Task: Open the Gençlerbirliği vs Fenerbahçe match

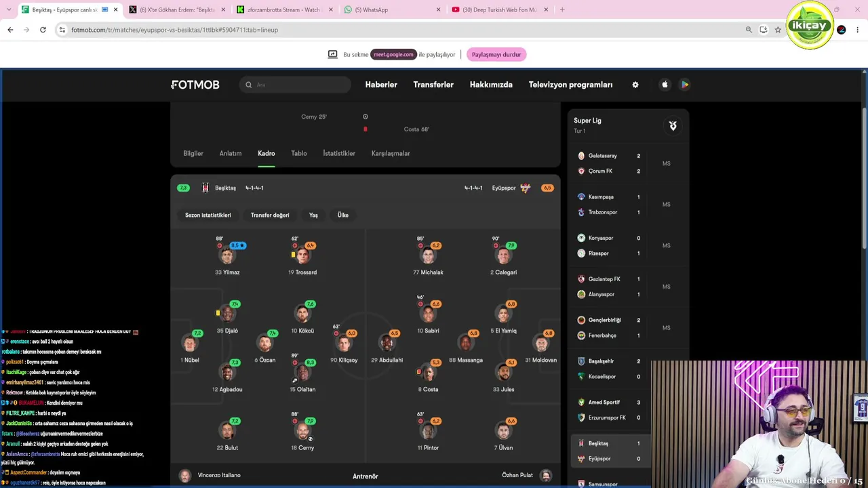Action: [x=629, y=327]
